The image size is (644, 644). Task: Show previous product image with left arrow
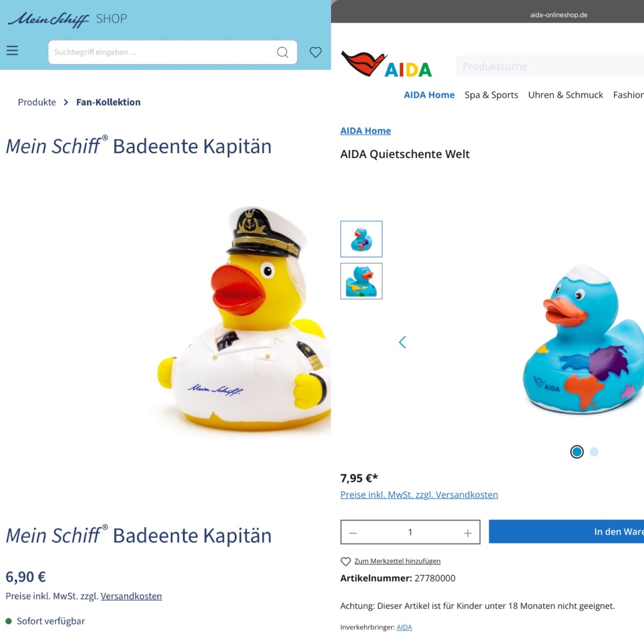click(x=402, y=342)
